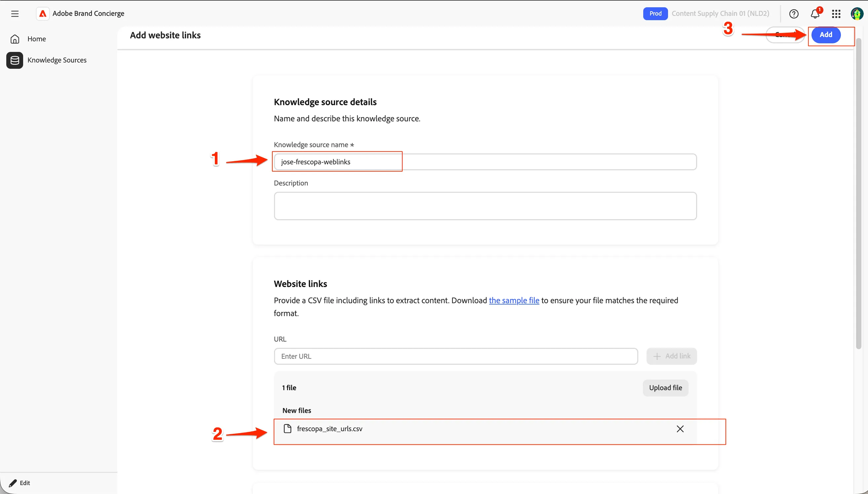This screenshot has width=868, height=494.
Task: Click the Add link button
Action: 671,356
